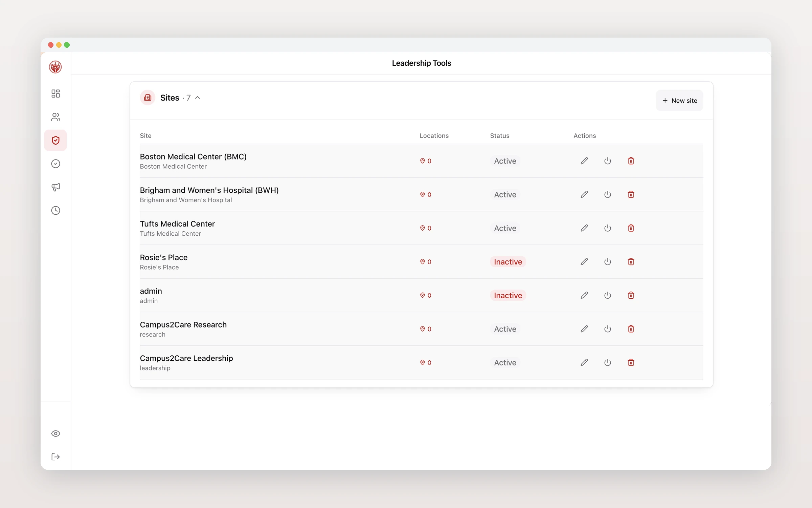Screen dimensions: 812x508
Task: Open the clock history sidebar icon
Action: [55, 210]
